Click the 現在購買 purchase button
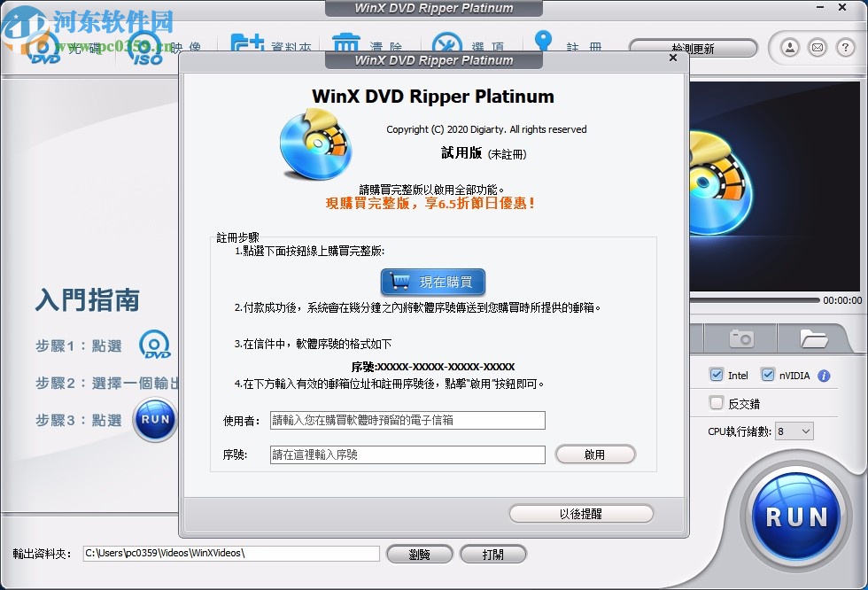Screen dimensions: 868x590 pos(431,282)
